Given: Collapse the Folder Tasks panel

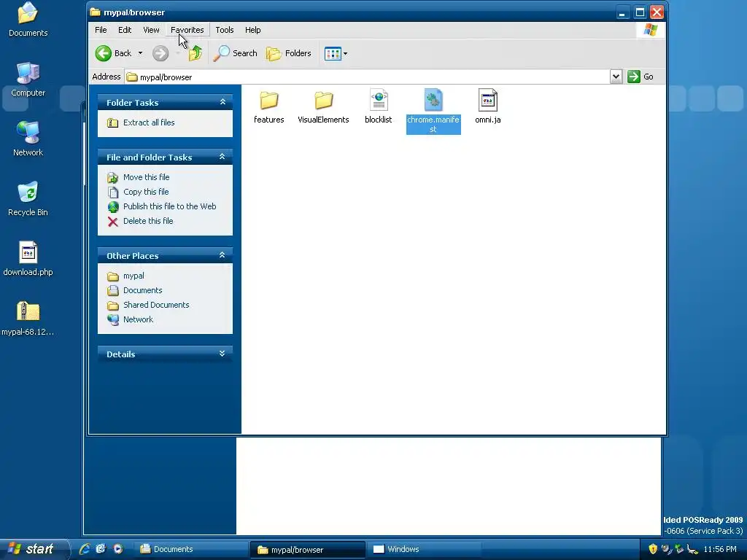Looking at the screenshot, I should 222,102.
